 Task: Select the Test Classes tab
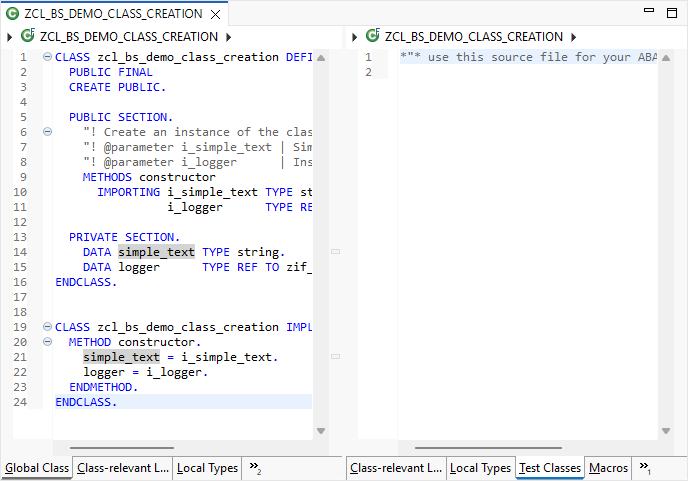(549, 467)
